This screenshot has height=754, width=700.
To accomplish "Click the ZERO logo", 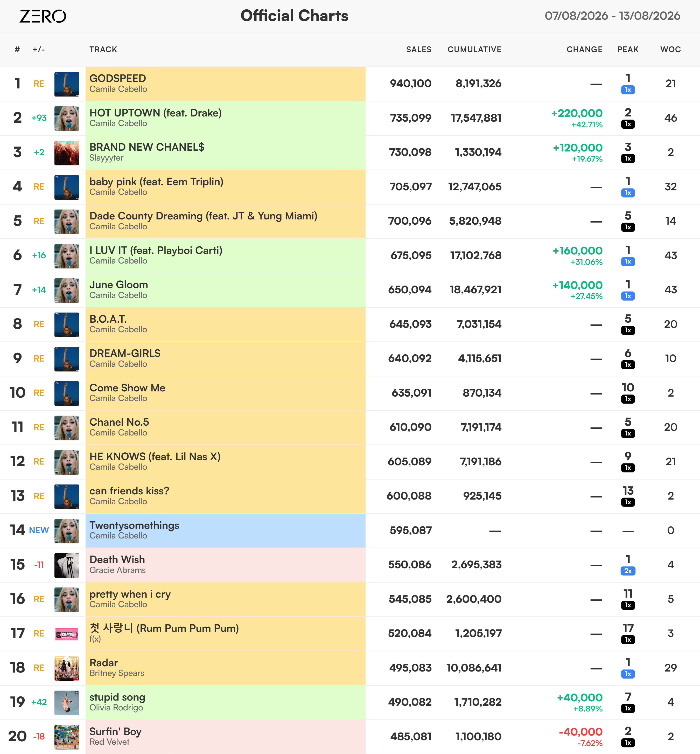I will (43, 16).
